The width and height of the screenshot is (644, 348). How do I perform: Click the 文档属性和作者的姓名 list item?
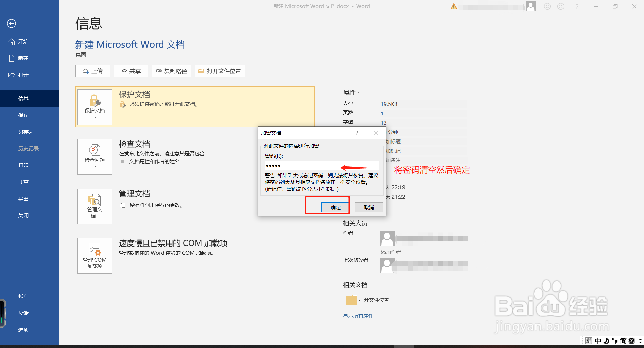point(155,162)
